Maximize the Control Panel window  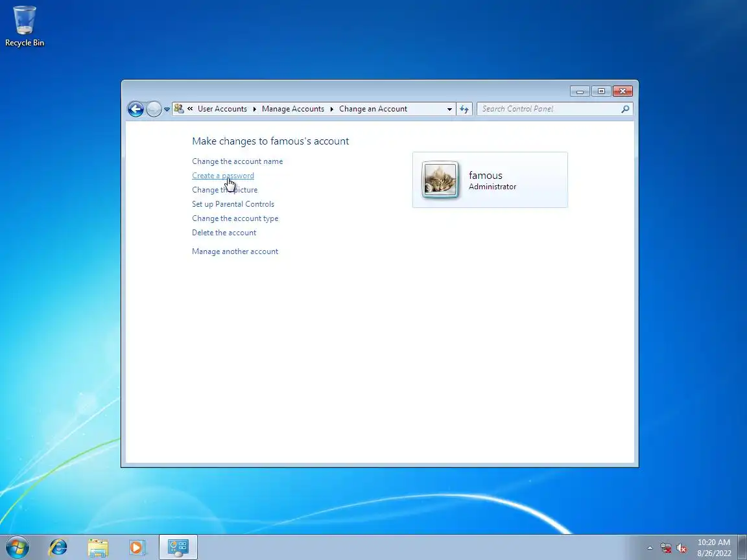pos(601,91)
